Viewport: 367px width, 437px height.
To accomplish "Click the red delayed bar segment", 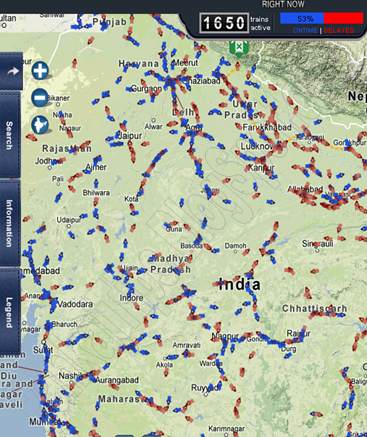I will click(343, 19).
